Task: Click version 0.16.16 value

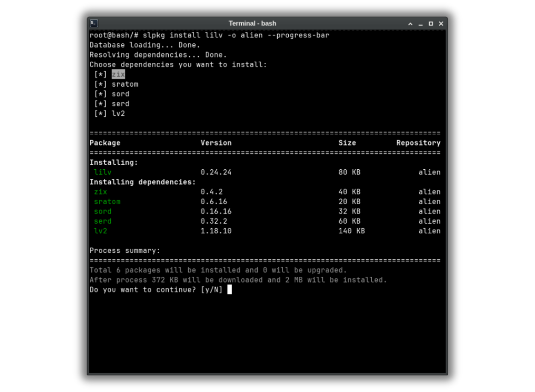Action: (216, 212)
